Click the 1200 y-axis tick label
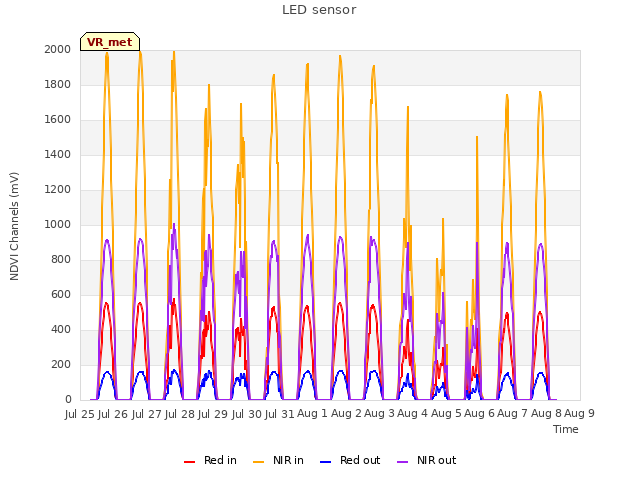 (x=58, y=189)
